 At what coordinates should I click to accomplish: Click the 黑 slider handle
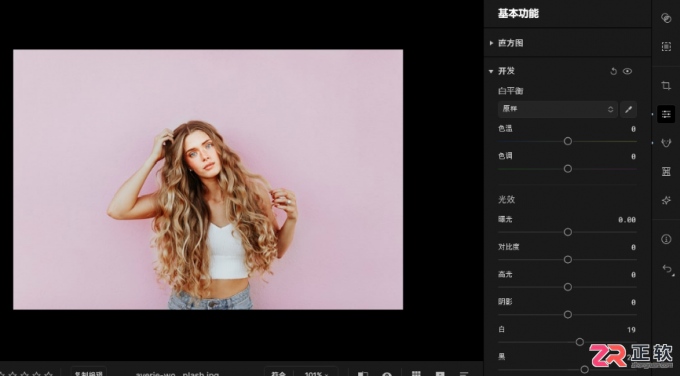point(585,369)
